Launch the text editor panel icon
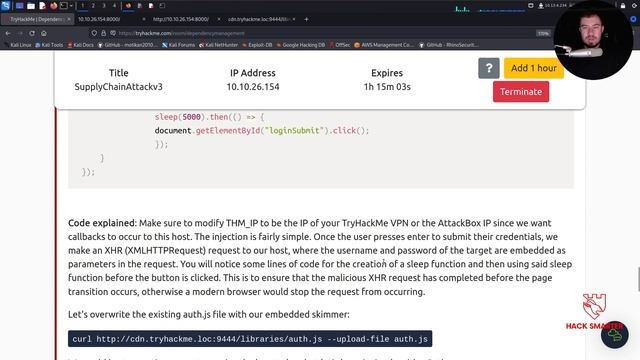 tap(42, 6)
